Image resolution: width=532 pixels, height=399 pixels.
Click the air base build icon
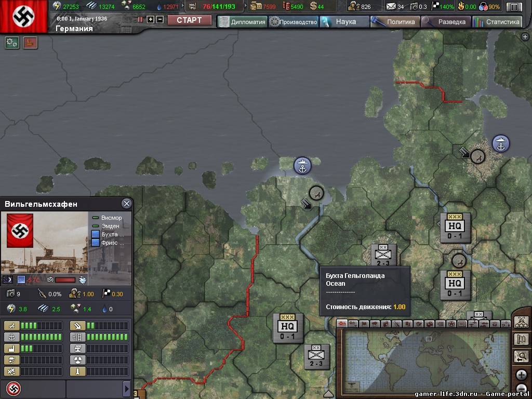coord(12,326)
